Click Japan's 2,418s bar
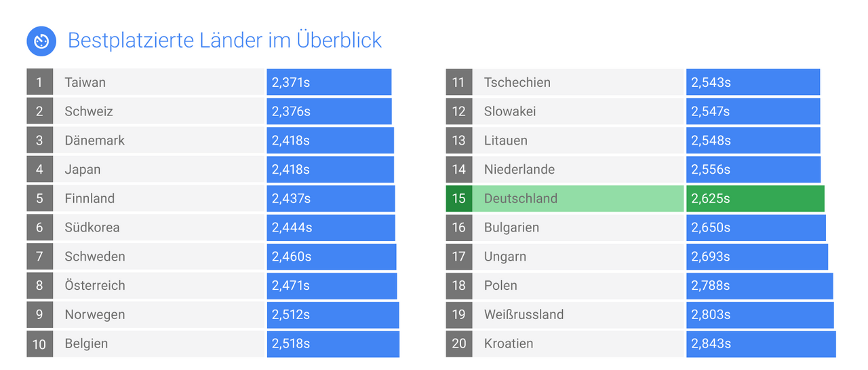The width and height of the screenshot is (868, 370). pos(330,170)
